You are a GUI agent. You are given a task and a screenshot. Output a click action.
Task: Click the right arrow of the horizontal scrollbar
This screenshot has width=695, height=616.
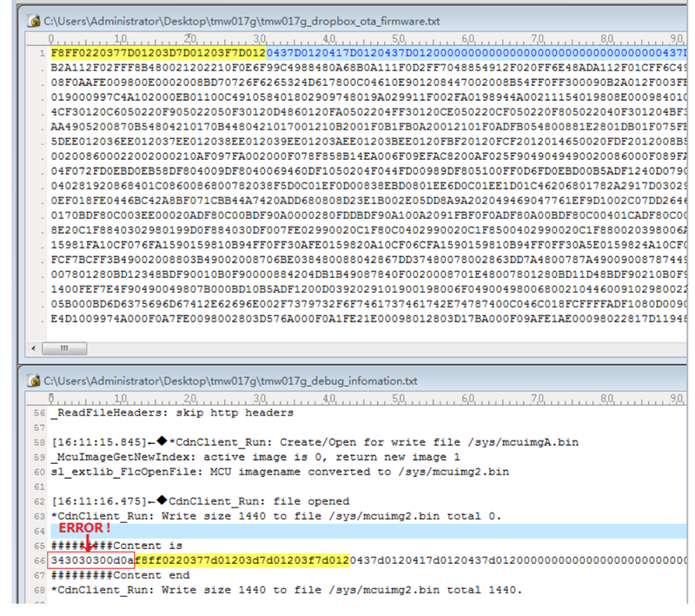pyautogui.click(x=681, y=348)
